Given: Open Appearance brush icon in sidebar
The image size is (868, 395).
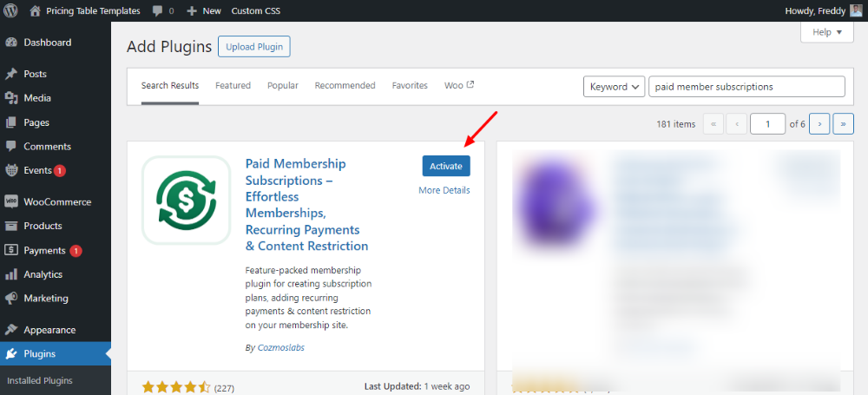Looking at the screenshot, I should pos(11,330).
